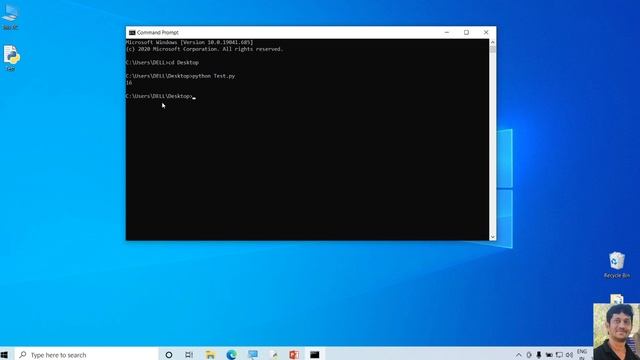Select the Test Python file on desktop
Screen dimensions: 640x360
tap(11, 58)
